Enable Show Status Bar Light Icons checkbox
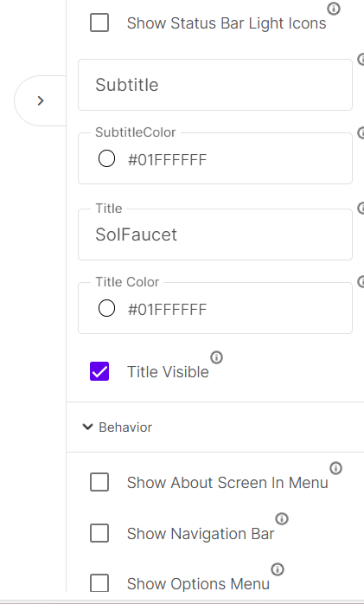Image resolution: width=364 pixels, height=604 pixels. (99, 22)
